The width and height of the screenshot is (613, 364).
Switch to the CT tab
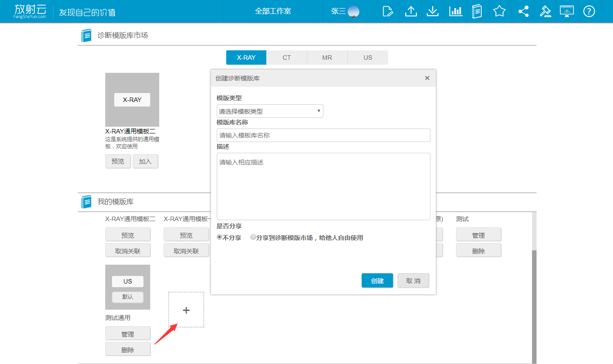coord(286,58)
